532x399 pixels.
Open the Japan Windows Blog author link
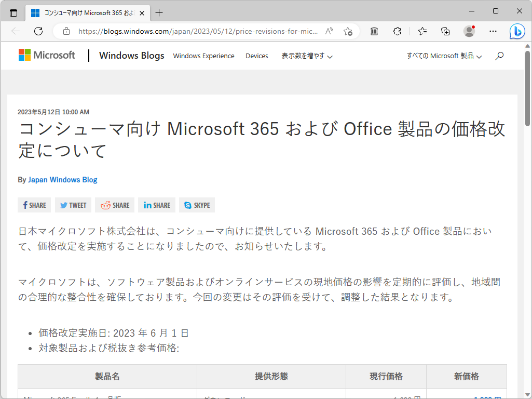[62, 180]
